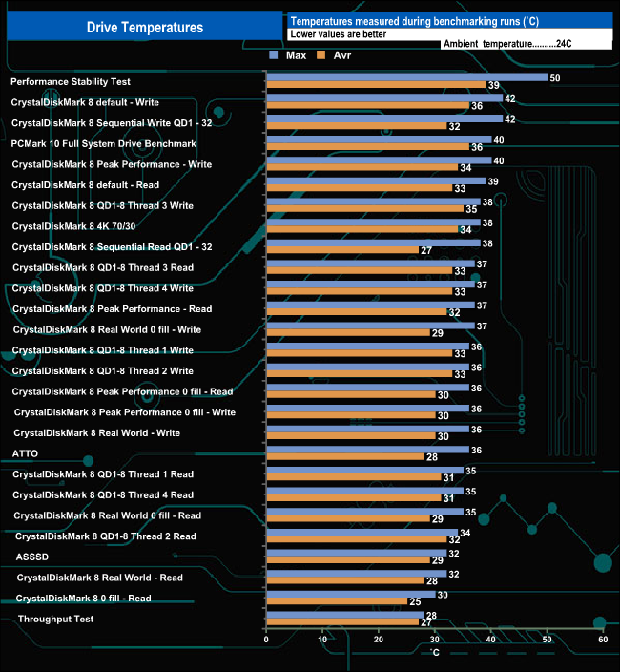Click the Avr legend label
Screen dimensions: 620x672
[x=342, y=55]
